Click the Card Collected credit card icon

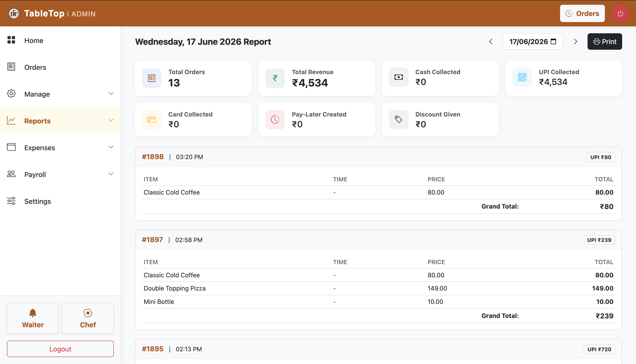point(151,120)
